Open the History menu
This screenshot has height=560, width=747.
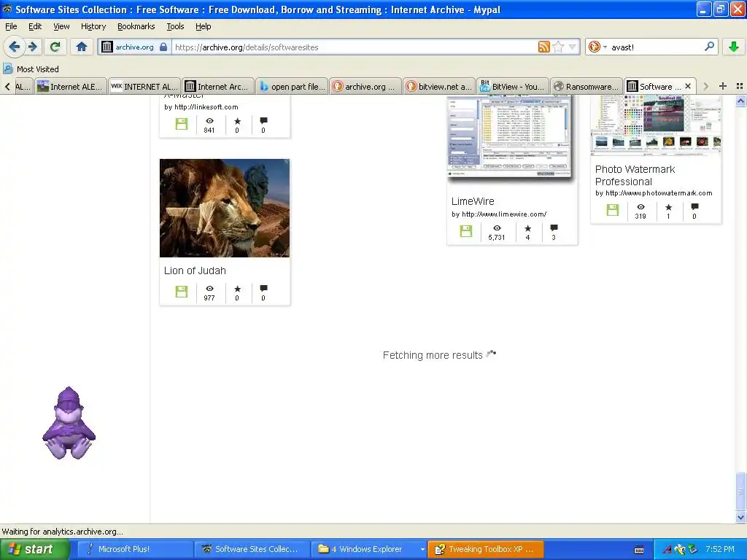pos(93,26)
